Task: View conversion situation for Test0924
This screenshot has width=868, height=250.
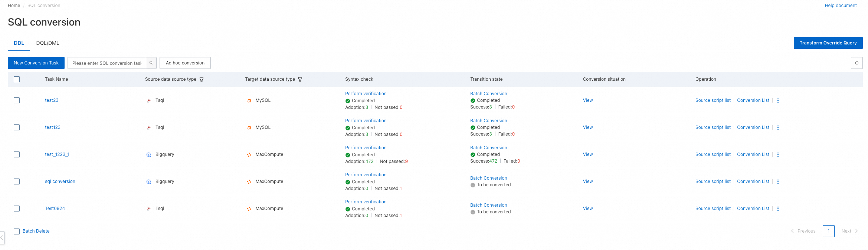Action: click(x=588, y=209)
